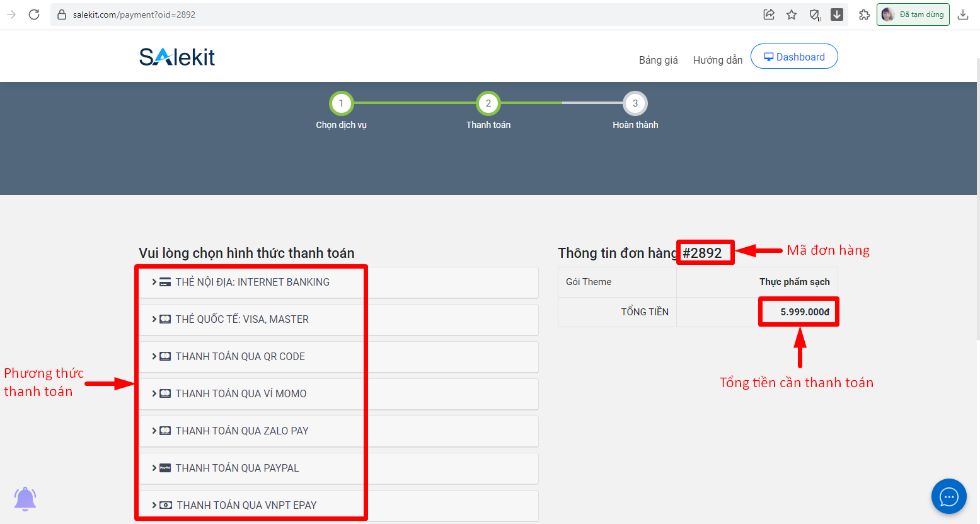Open the Bảng giá menu link

coord(659,60)
